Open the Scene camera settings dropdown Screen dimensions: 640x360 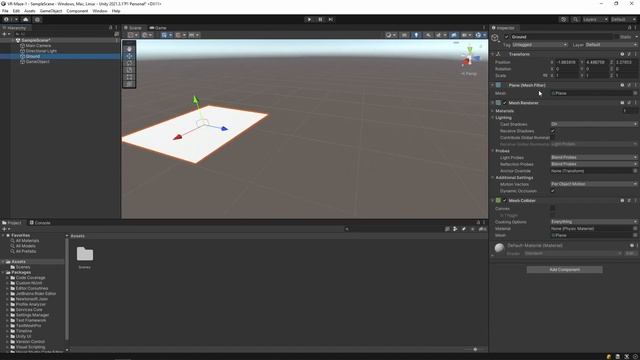(466, 35)
